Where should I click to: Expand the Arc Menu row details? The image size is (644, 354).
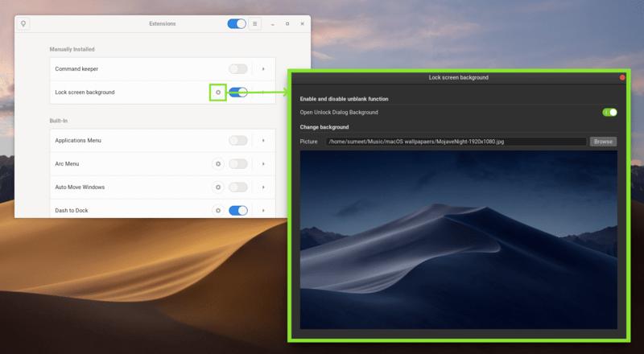click(x=263, y=164)
